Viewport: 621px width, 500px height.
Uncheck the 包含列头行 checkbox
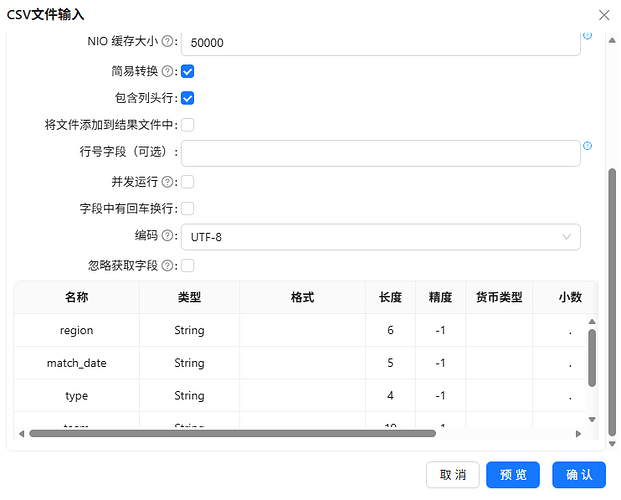coord(187,98)
